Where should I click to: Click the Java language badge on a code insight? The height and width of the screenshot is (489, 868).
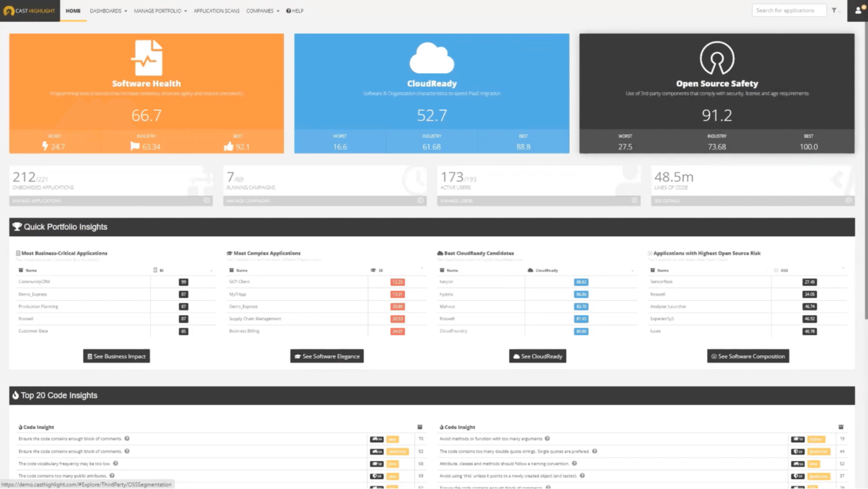[x=392, y=439]
